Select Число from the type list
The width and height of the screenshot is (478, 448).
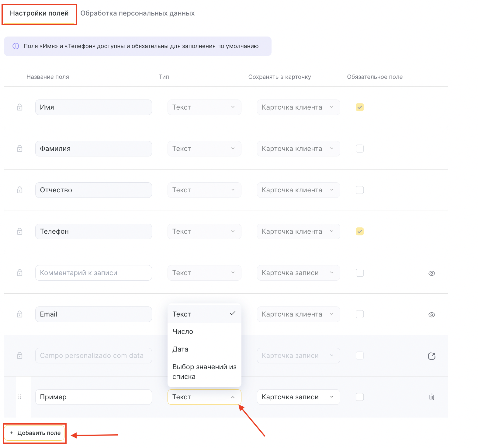tap(183, 331)
